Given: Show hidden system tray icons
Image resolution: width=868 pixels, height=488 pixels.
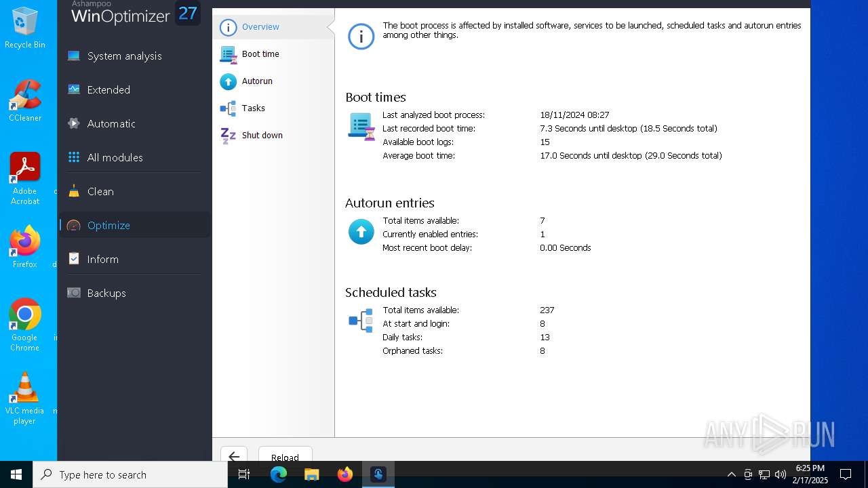Looking at the screenshot, I should pyautogui.click(x=732, y=474).
